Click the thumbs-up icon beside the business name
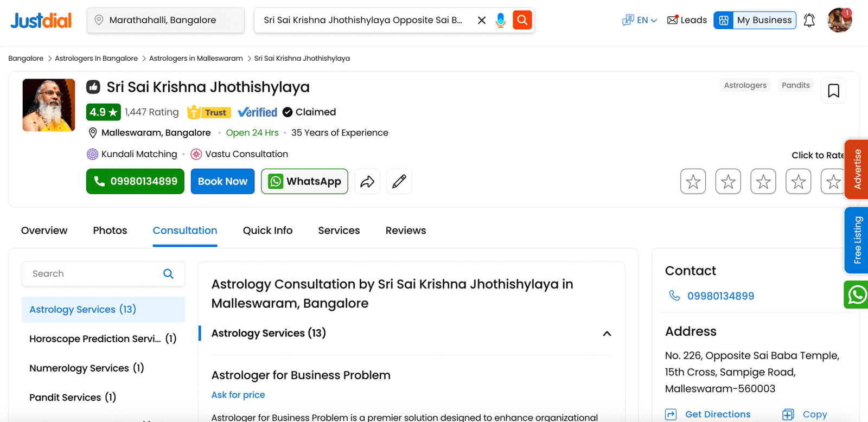The image size is (868, 422). (x=93, y=87)
